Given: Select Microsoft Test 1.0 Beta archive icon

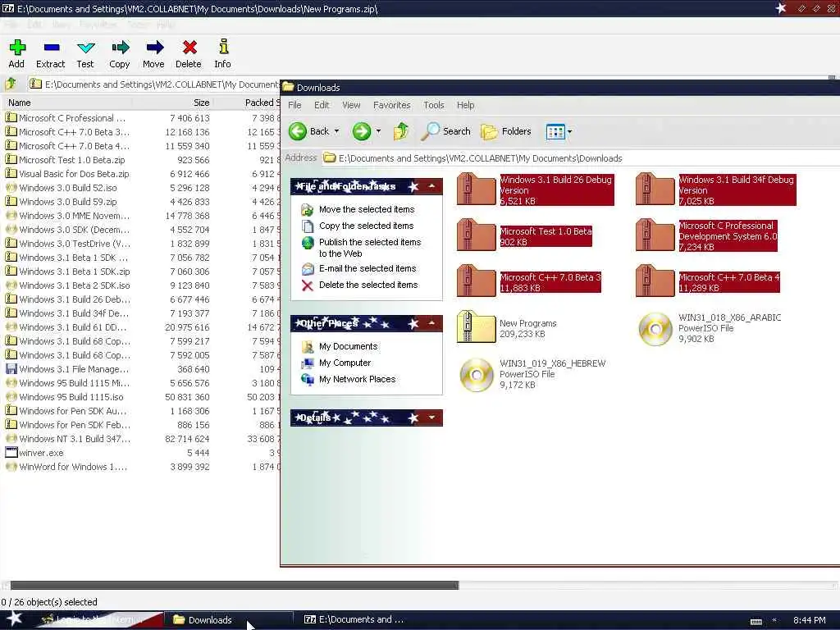Looking at the screenshot, I should pyautogui.click(x=477, y=235).
